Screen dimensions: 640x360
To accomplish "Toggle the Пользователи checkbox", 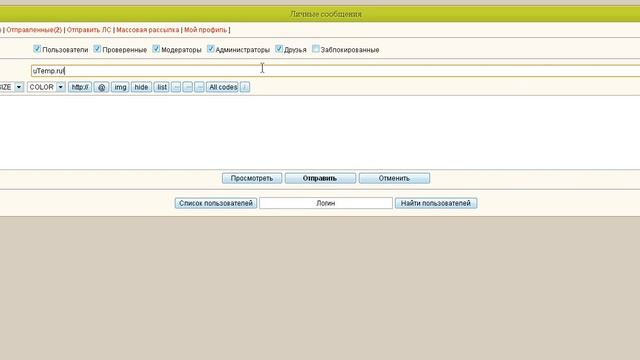I will point(37,49).
